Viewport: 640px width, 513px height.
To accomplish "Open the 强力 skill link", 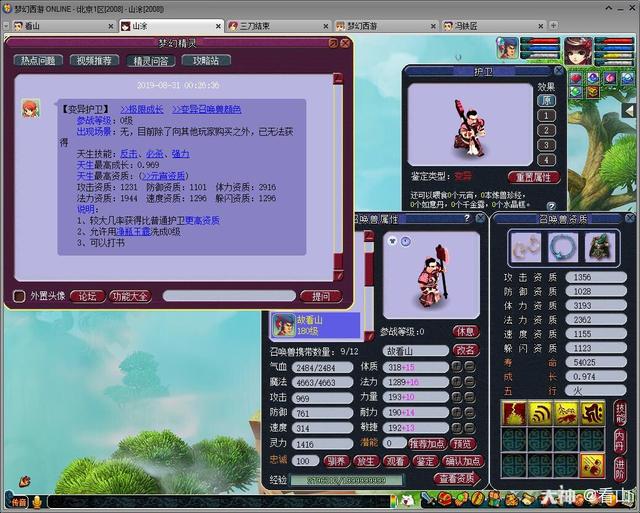I will (x=180, y=154).
